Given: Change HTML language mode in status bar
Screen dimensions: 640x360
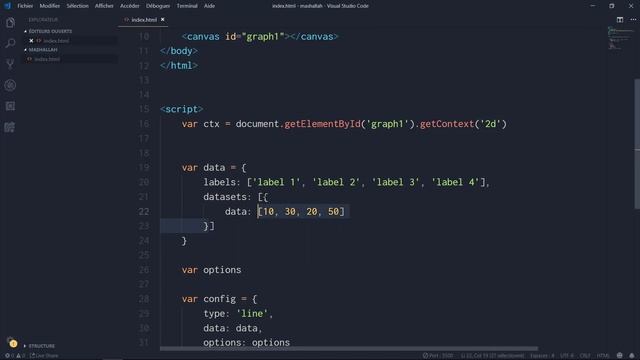Looking at the screenshot, I should point(603,356).
